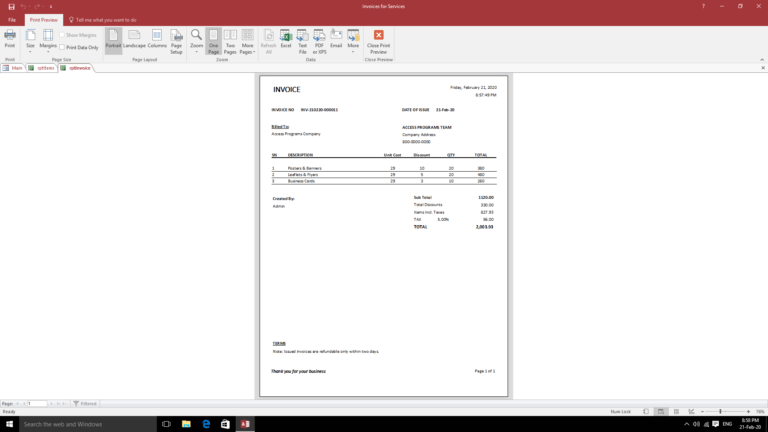Collapse the ribbon with the chevron

click(x=762, y=60)
